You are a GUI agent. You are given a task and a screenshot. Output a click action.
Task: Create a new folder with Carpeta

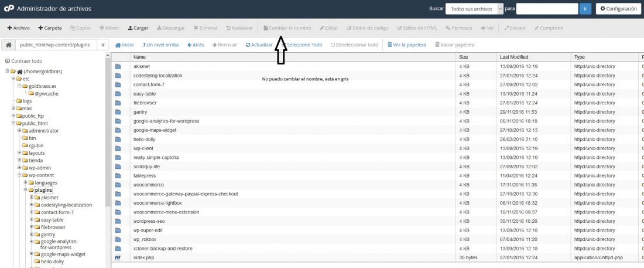(x=50, y=28)
